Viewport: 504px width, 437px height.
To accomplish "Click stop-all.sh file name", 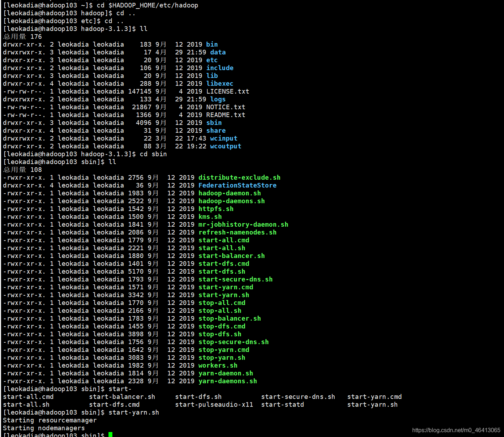I will pos(220,311).
